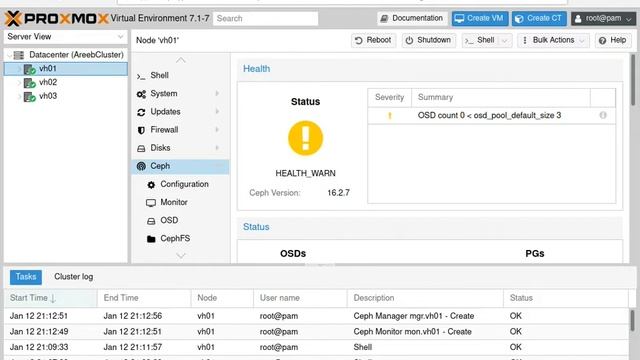Open Ceph Monitor submenu item

click(180, 202)
